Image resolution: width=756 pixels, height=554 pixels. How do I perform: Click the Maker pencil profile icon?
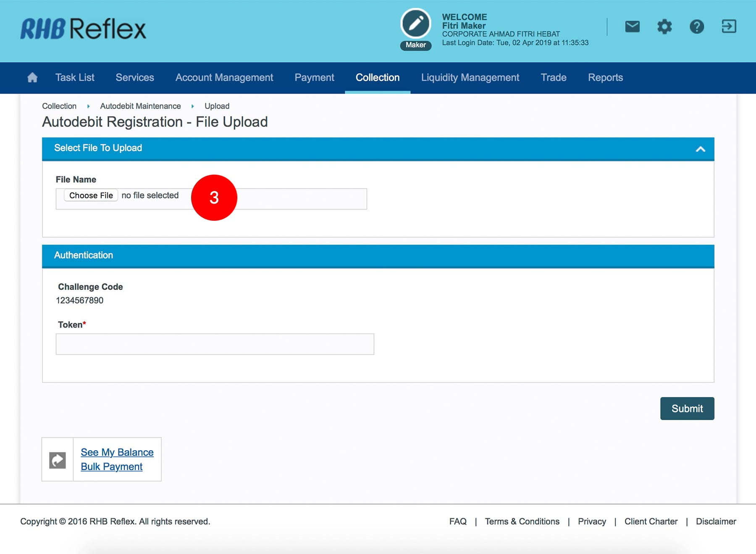pos(415,24)
